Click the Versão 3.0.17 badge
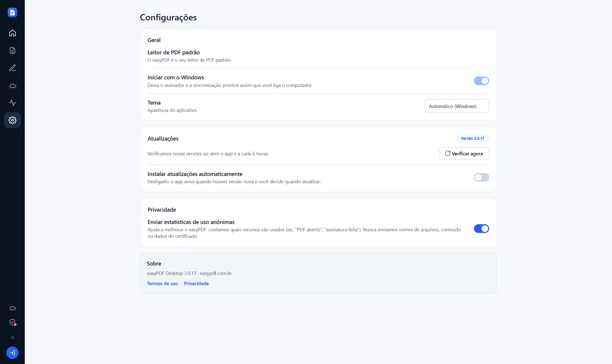Screen dimensions: 612x364 [472, 138]
